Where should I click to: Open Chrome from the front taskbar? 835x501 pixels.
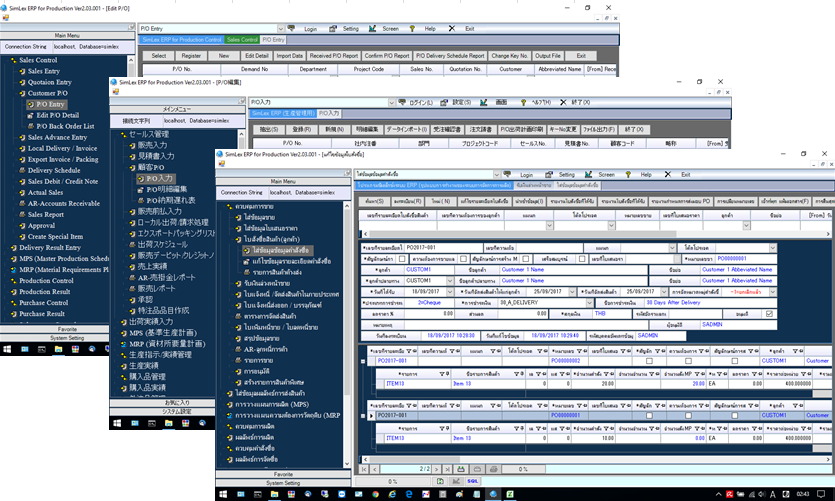(x=375, y=494)
